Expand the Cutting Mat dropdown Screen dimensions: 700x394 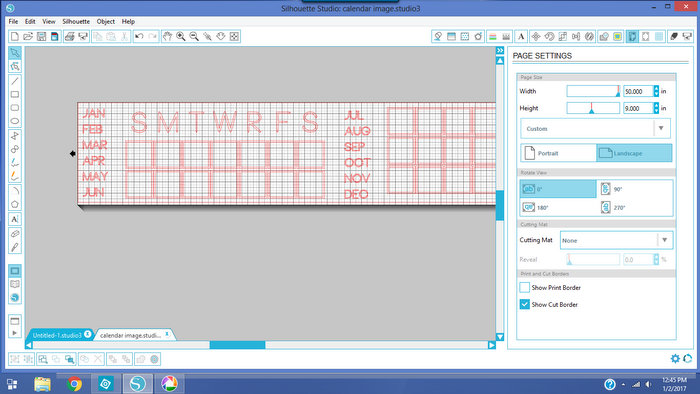pyautogui.click(x=616, y=240)
